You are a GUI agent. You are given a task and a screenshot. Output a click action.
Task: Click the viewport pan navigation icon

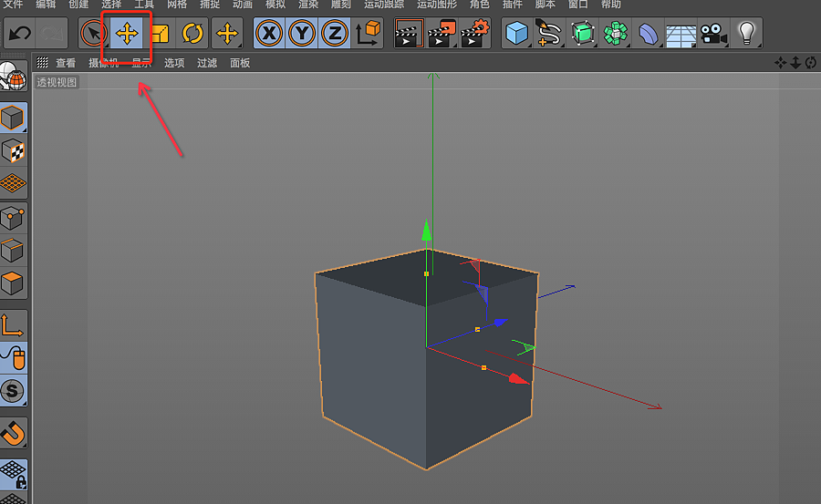(780, 63)
